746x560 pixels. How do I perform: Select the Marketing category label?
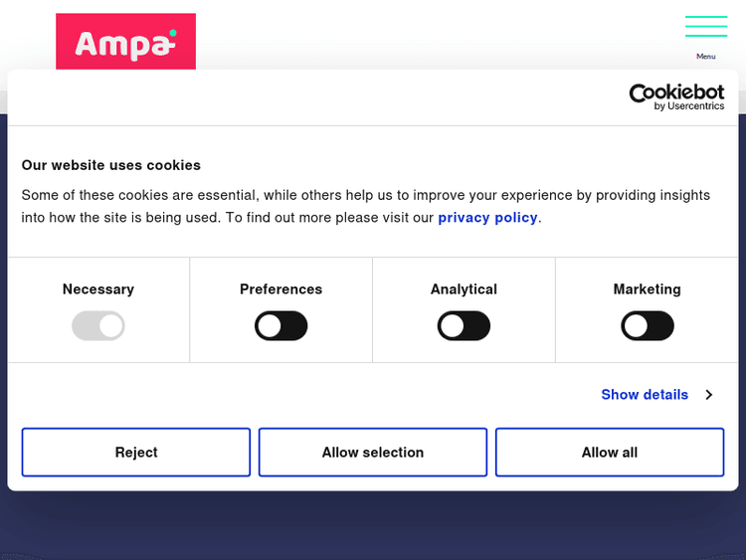[x=648, y=289]
